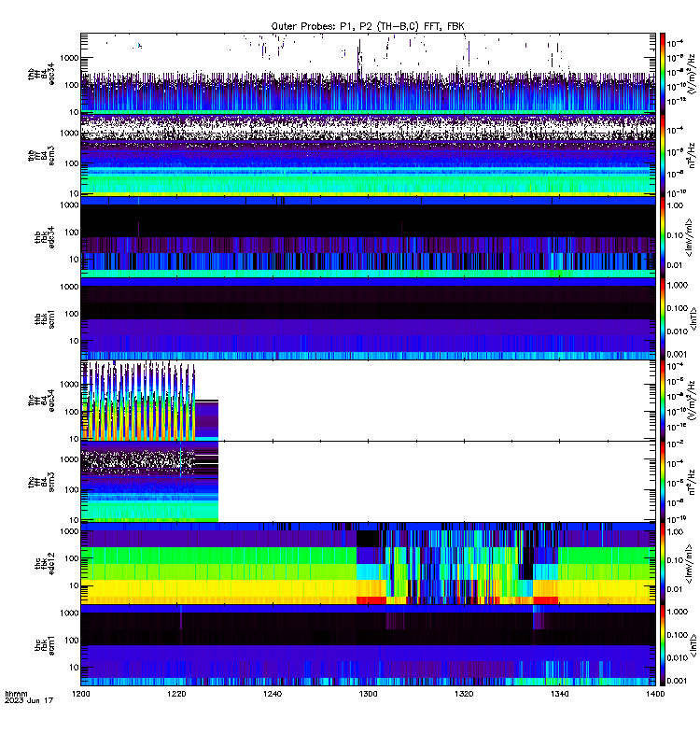Screen dimensions: 700x747
Task: Click the 1200 time tick label
Action: [x=80, y=694]
